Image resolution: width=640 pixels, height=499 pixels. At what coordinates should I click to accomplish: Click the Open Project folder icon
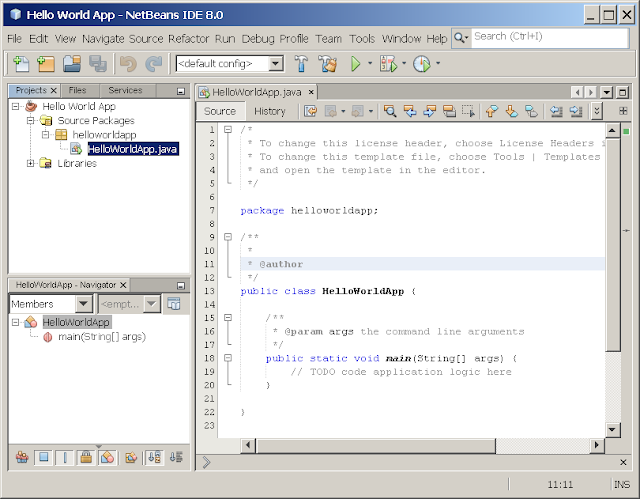click(72, 64)
